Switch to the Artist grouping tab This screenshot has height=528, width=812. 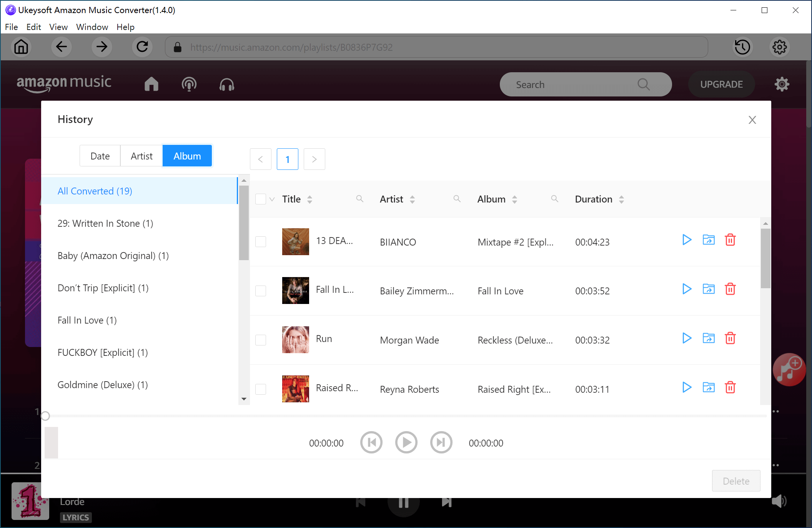tap(141, 156)
